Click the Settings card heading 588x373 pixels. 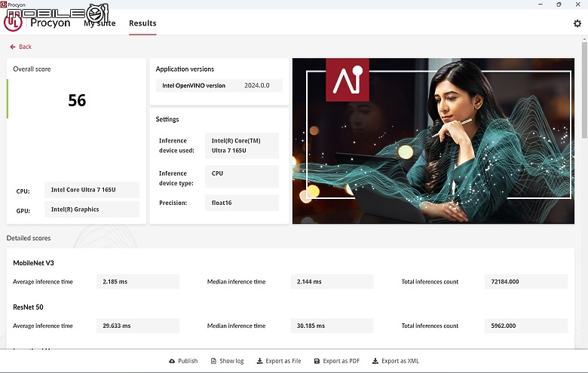167,119
